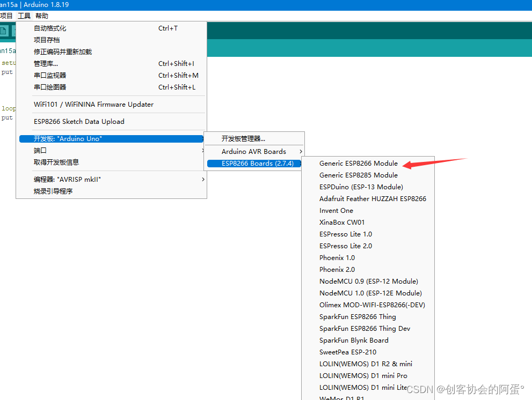This screenshot has width=532, height=400.
Task: Choose SweetPea ESP-210 board
Action: click(368, 352)
